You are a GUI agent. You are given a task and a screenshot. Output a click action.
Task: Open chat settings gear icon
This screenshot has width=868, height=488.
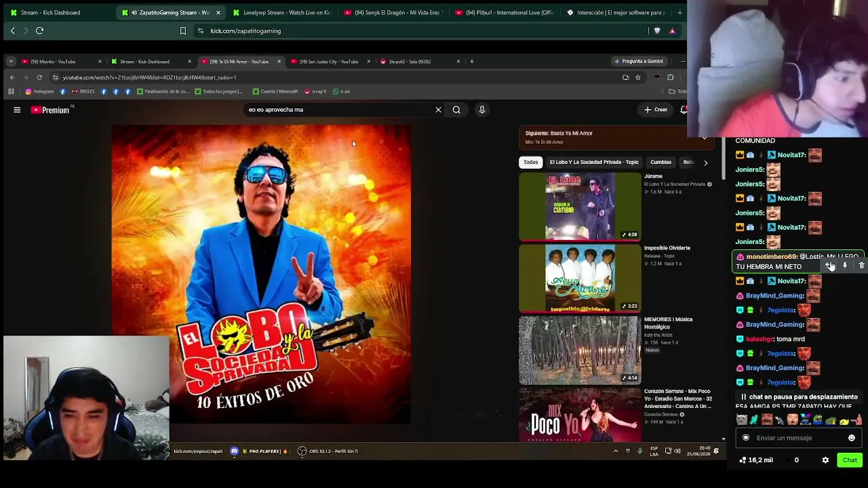(825, 460)
